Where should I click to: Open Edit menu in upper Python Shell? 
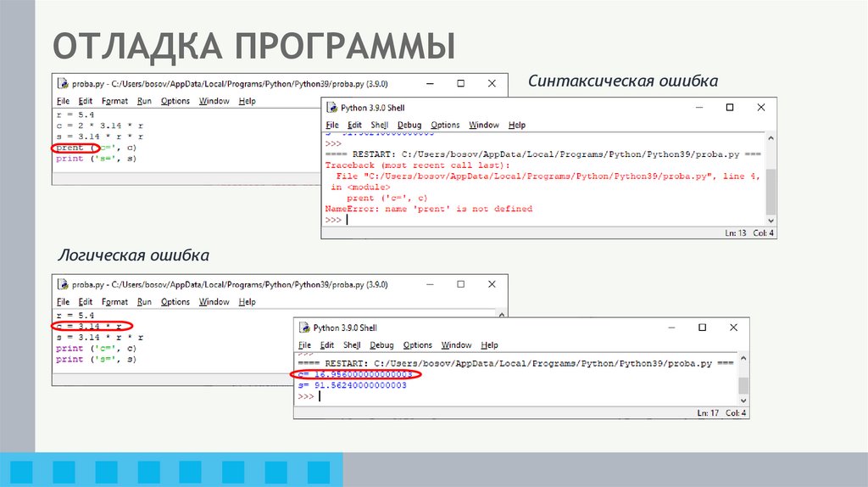(x=354, y=126)
